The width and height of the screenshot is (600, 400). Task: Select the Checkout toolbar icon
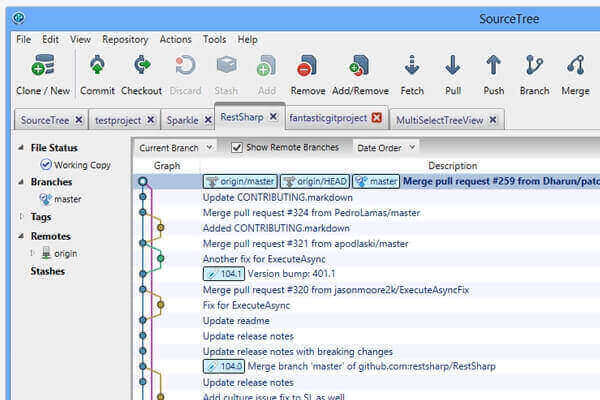141,68
